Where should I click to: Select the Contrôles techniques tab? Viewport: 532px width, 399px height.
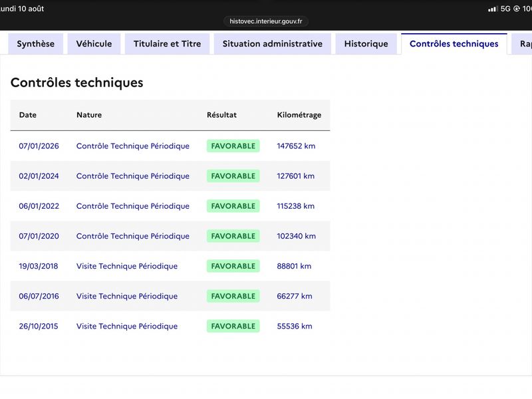[454, 44]
